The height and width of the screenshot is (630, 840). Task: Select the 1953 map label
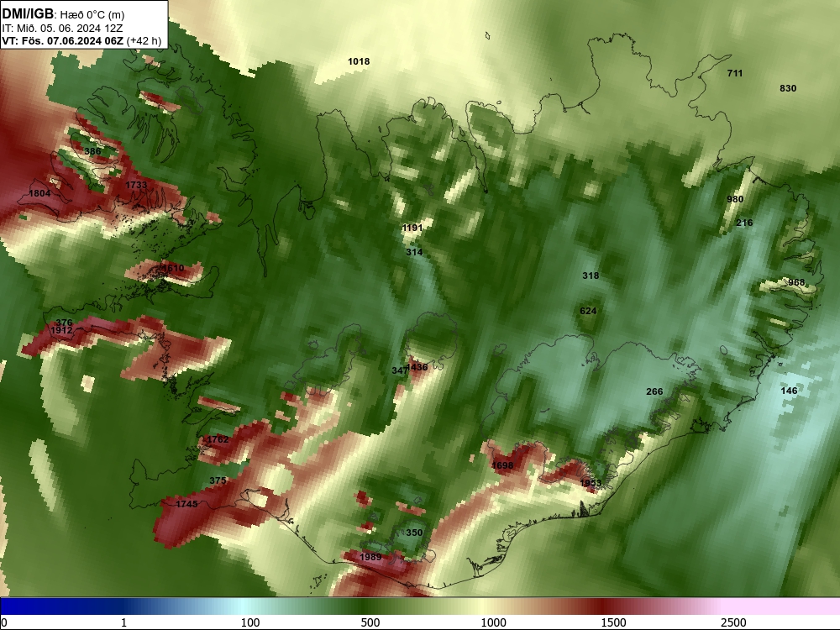pyautogui.click(x=591, y=483)
